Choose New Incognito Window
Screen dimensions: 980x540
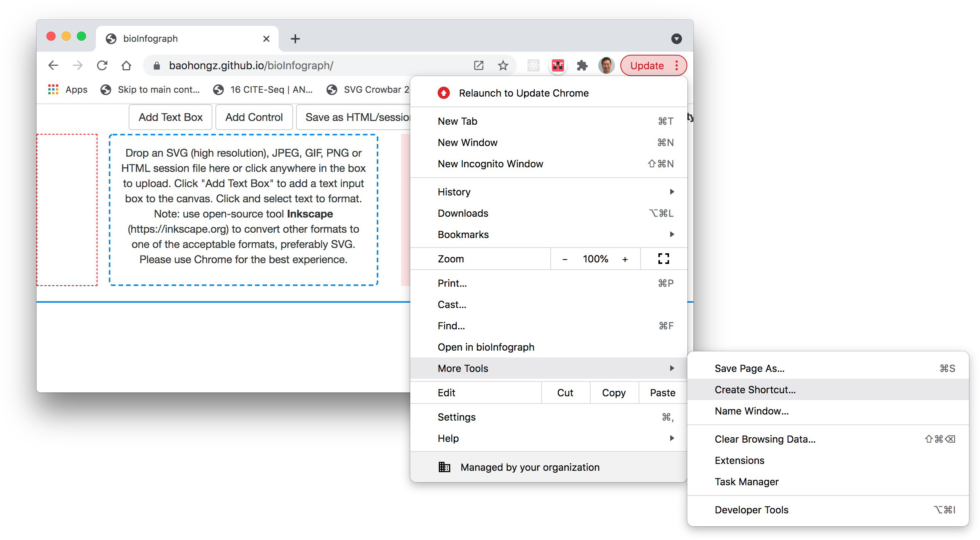490,164
